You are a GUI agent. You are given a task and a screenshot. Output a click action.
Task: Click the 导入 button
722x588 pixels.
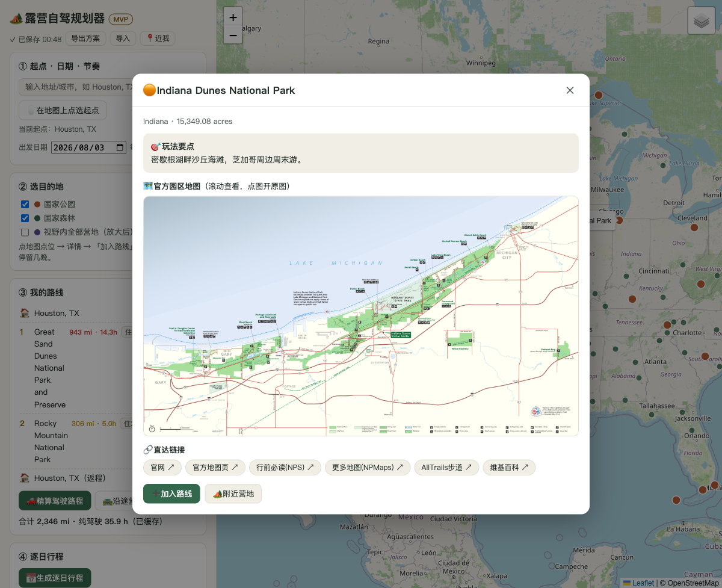[x=123, y=39]
